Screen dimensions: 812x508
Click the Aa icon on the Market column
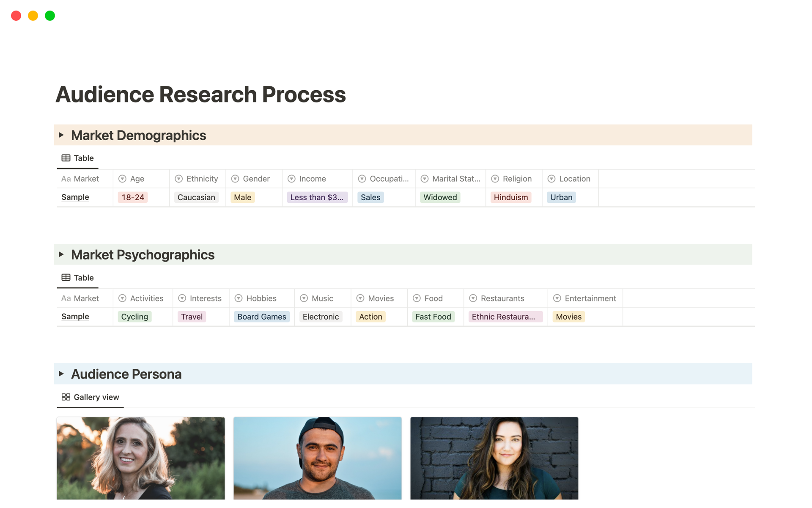(x=66, y=179)
